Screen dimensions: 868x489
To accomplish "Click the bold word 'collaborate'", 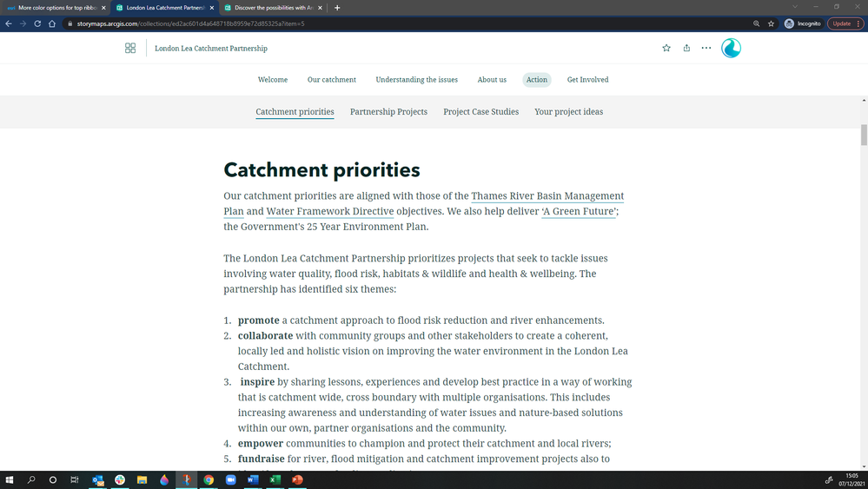I will [x=265, y=336].
